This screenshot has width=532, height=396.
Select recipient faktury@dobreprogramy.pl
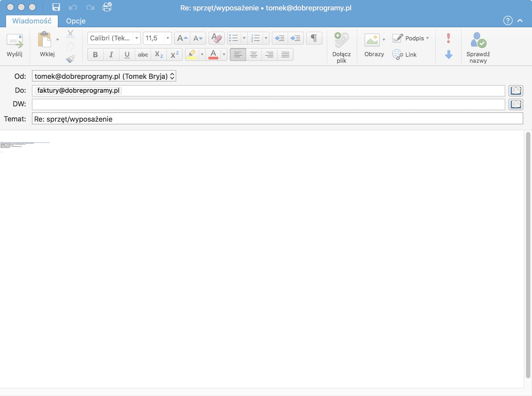(x=78, y=90)
